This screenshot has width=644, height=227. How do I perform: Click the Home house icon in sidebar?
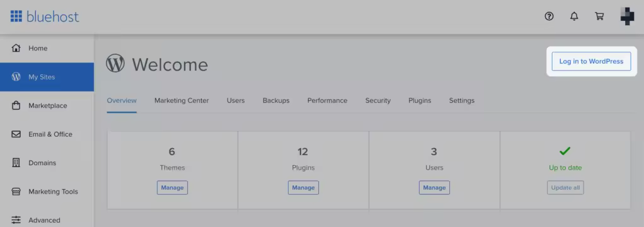point(16,48)
